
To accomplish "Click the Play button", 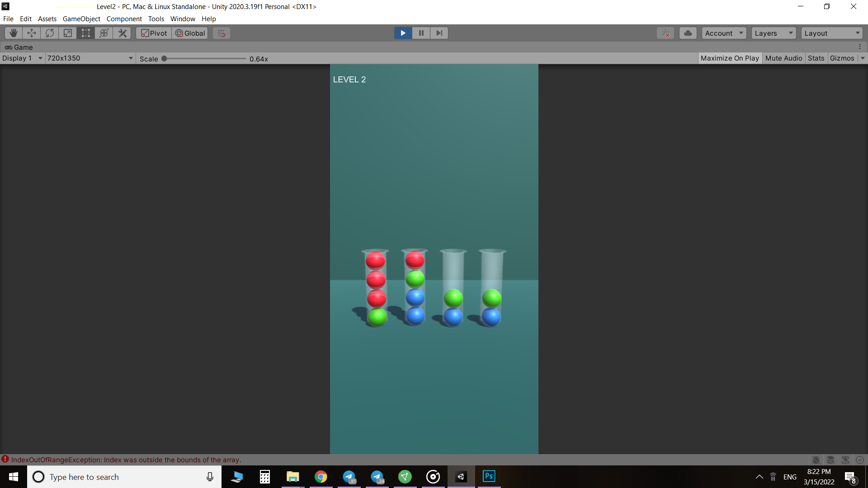I will click(403, 33).
